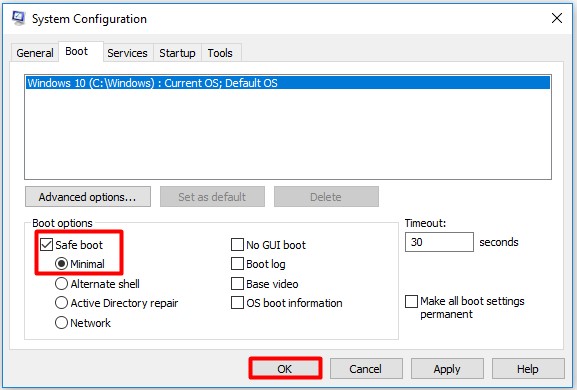Viewport: 577px width, 390px height.
Task: Choose the Minimal safe boot option
Action: point(61,264)
